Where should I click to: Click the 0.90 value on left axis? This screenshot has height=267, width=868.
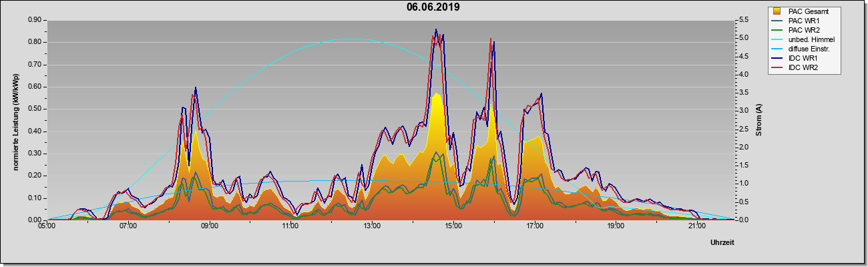point(35,20)
